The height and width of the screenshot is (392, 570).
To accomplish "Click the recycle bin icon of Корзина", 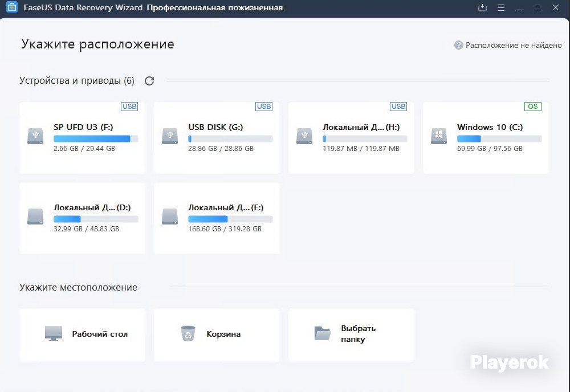I will pos(188,333).
